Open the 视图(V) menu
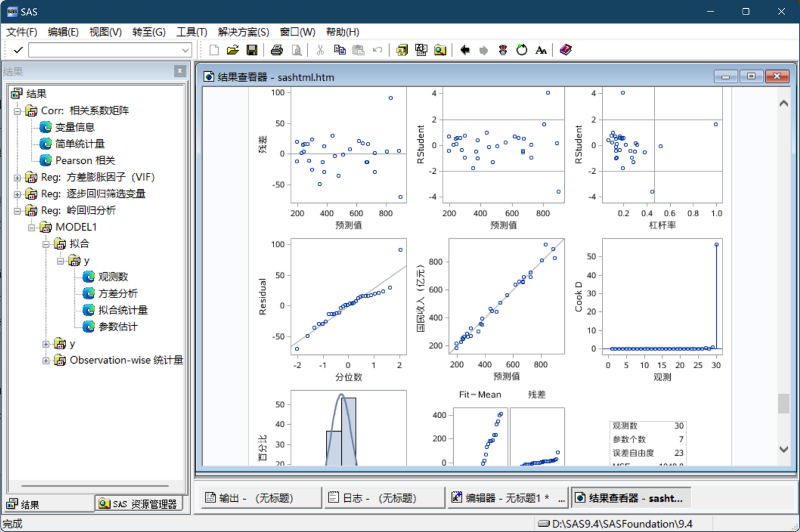 (x=105, y=32)
